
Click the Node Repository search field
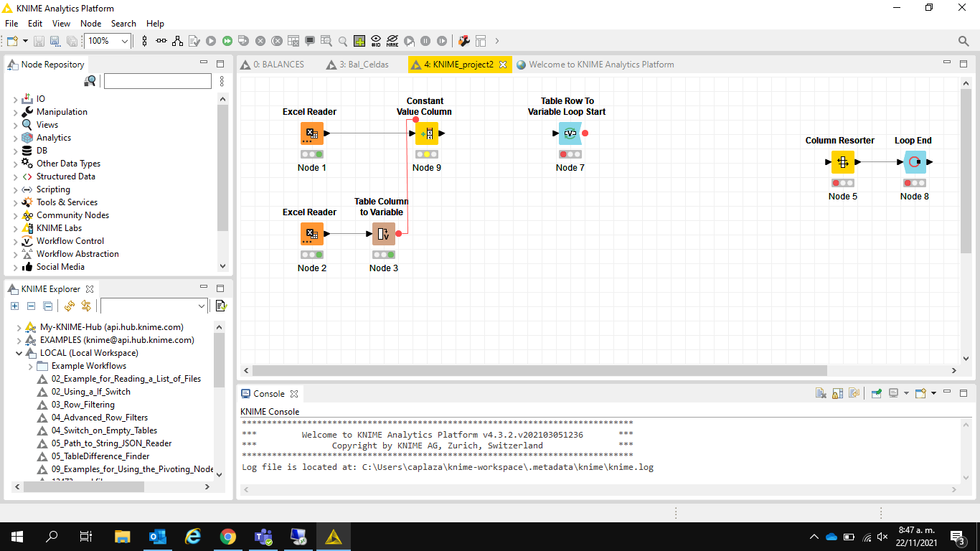(157, 81)
